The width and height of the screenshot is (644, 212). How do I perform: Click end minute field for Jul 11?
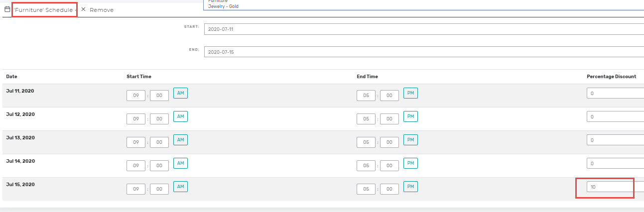point(389,96)
